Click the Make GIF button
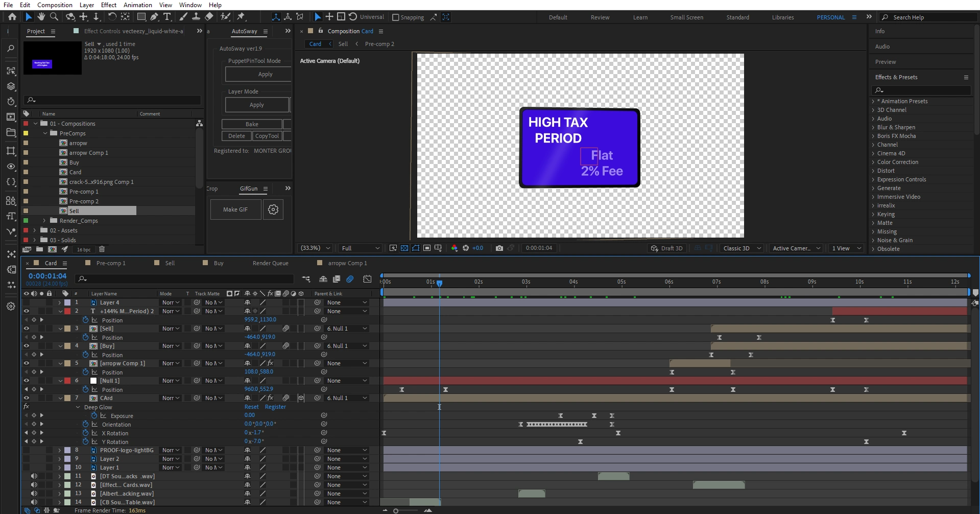The width and height of the screenshot is (980, 514). point(235,209)
